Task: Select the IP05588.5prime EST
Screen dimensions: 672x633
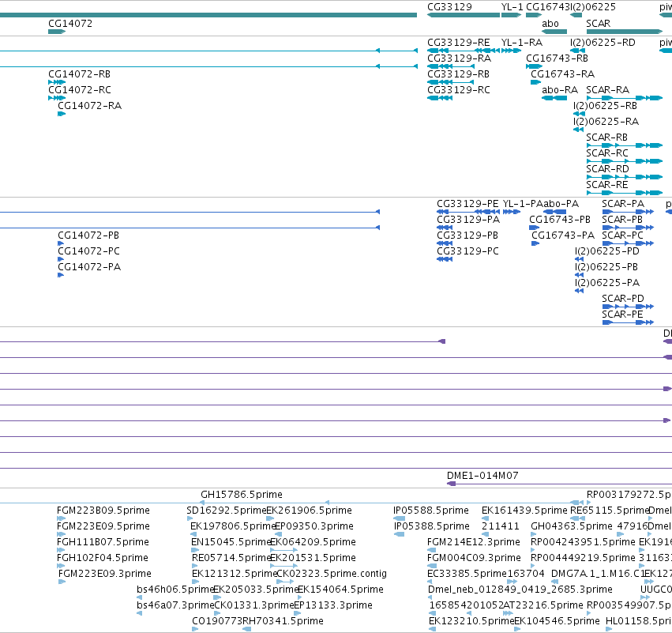Action: [430, 511]
